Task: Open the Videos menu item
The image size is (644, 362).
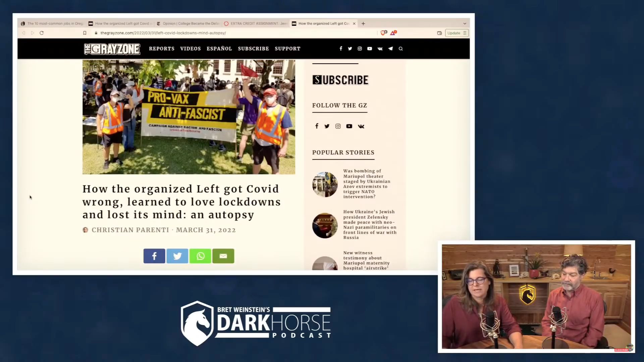Action: pos(191,49)
